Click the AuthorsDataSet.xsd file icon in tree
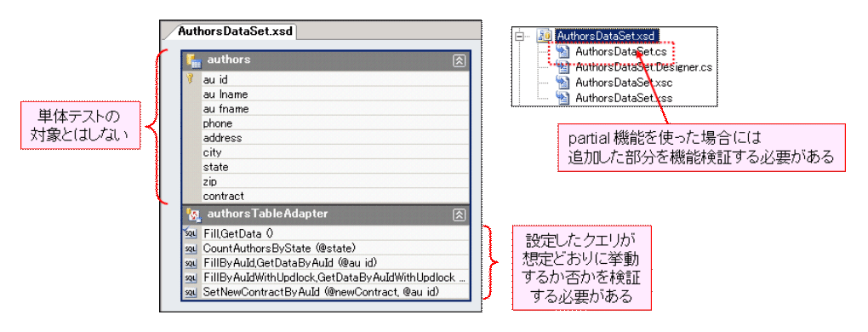 pyautogui.click(x=545, y=37)
